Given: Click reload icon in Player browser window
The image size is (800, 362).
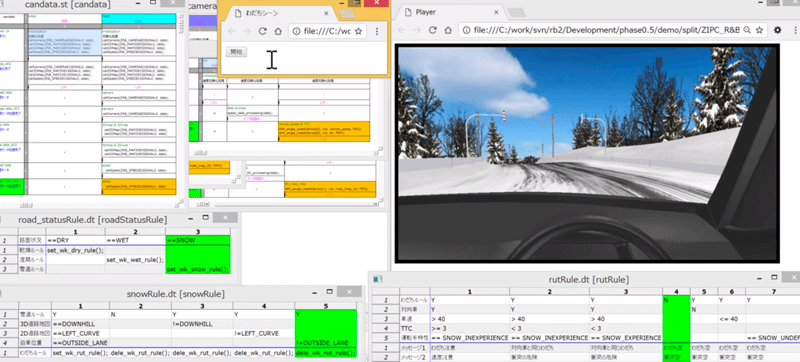Looking at the screenshot, I should point(433,30).
